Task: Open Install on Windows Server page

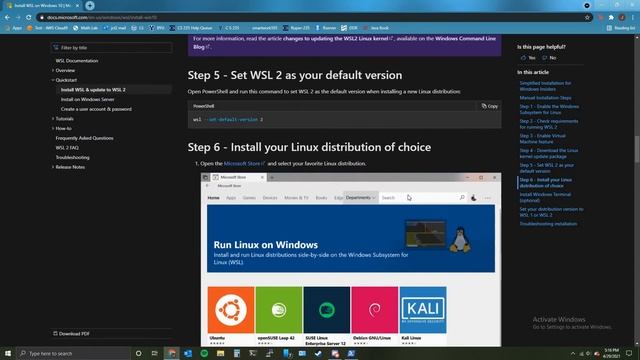Action: tap(87, 99)
